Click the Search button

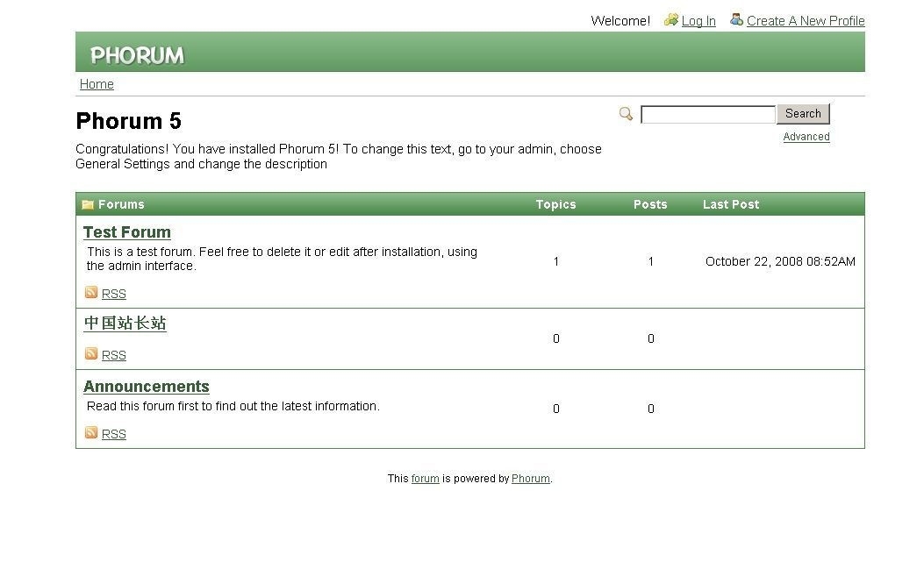point(803,114)
